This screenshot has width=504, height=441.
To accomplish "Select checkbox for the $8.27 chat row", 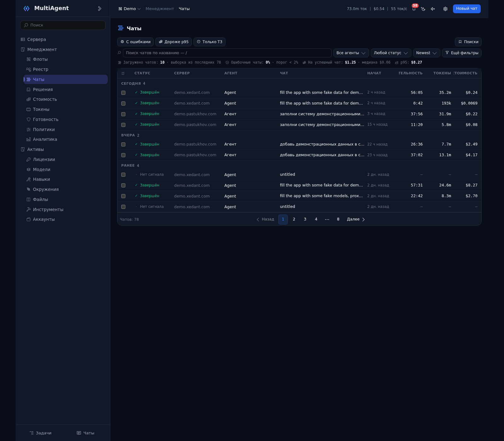I will [x=123, y=185].
